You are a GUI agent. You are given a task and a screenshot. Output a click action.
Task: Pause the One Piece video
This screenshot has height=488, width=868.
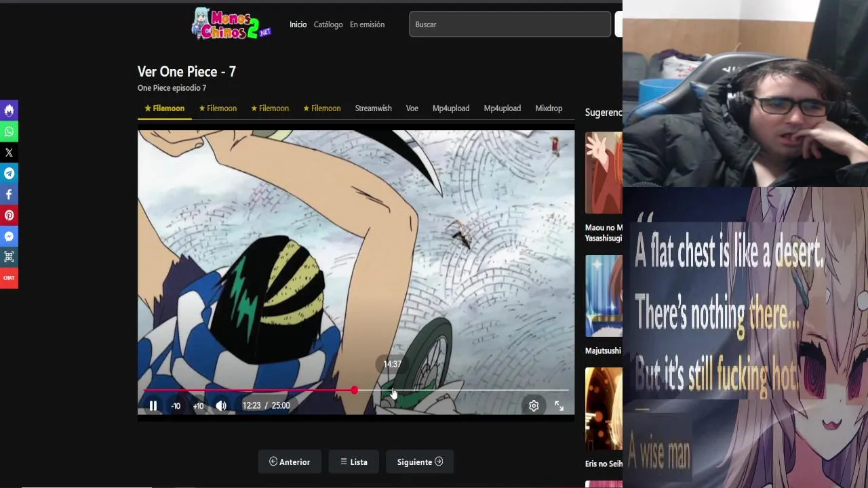(153, 405)
